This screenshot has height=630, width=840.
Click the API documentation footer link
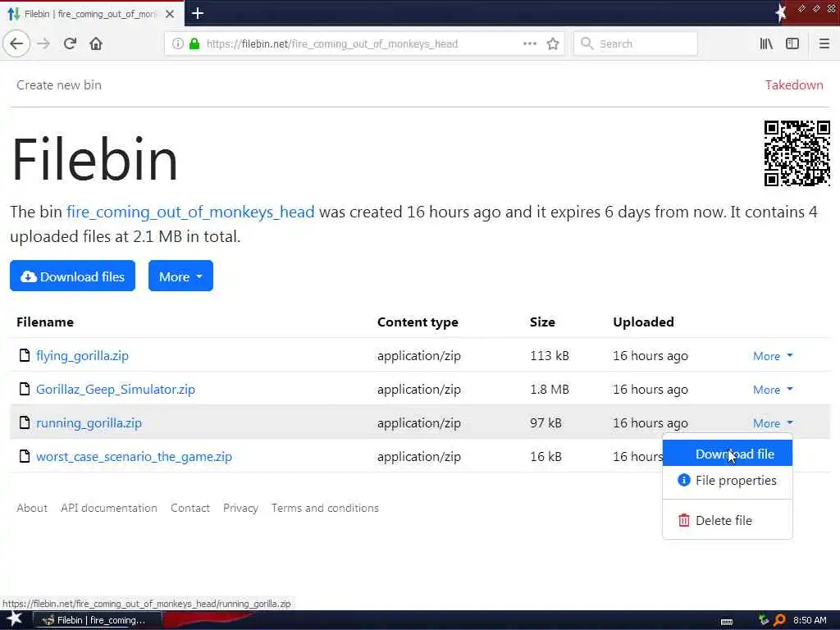(x=109, y=508)
